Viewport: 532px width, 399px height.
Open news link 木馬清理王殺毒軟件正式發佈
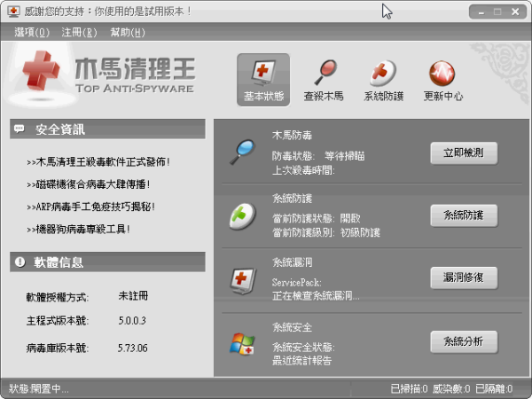pos(98,162)
